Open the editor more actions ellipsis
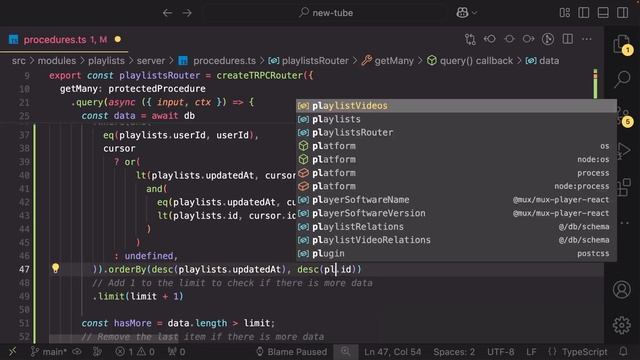 click(587, 39)
